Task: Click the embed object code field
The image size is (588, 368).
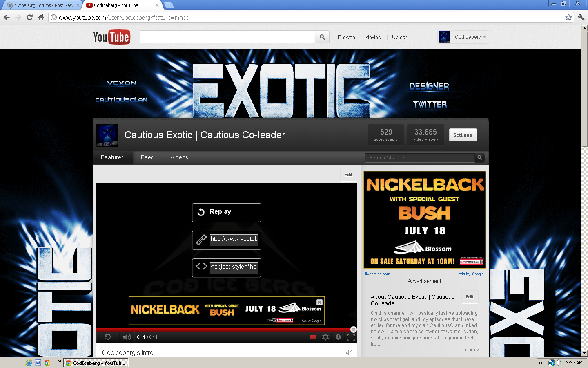Action: (234, 267)
